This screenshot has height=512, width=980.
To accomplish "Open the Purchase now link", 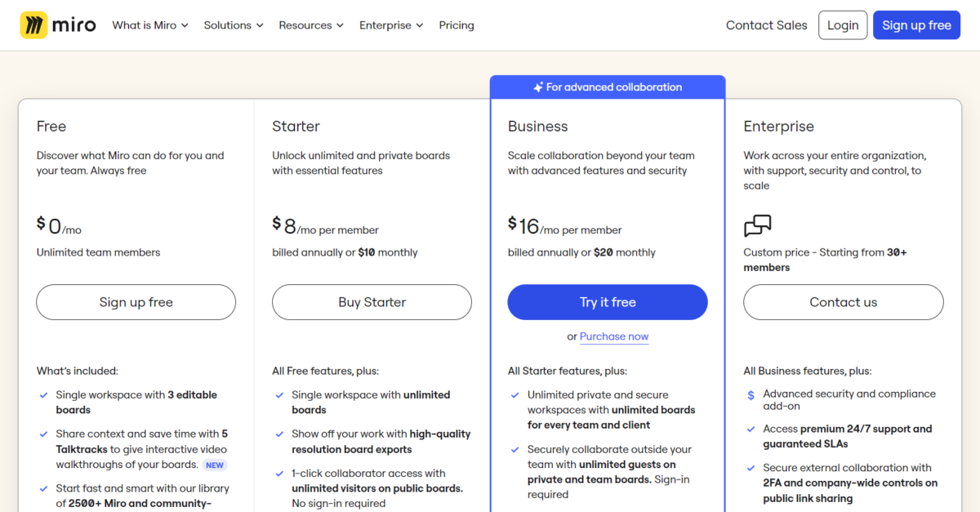I will coord(614,336).
